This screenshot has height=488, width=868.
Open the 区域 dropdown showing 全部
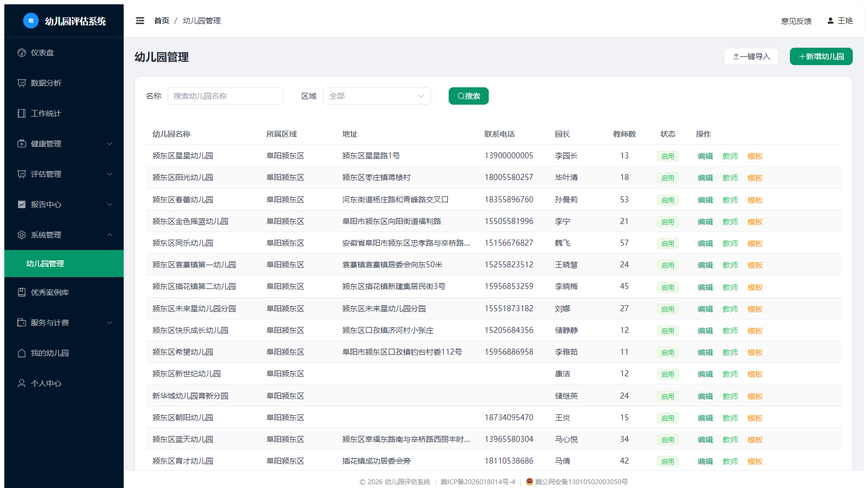[x=377, y=96]
